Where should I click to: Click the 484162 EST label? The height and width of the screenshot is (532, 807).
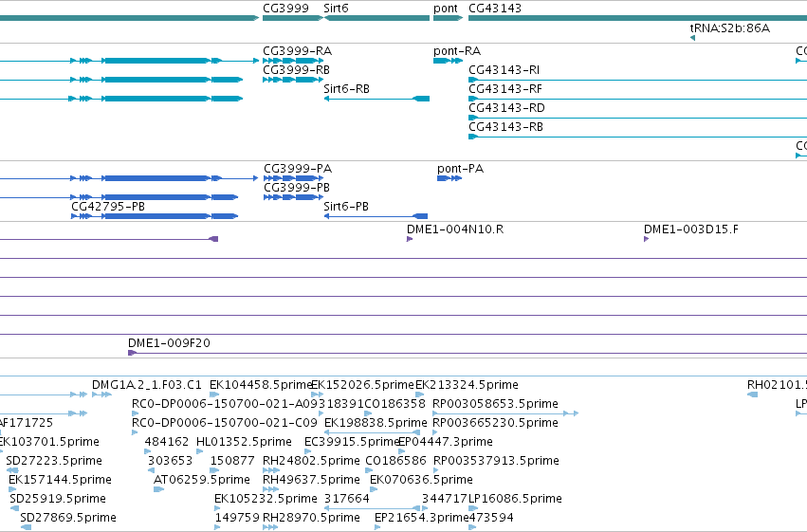pos(167,442)
